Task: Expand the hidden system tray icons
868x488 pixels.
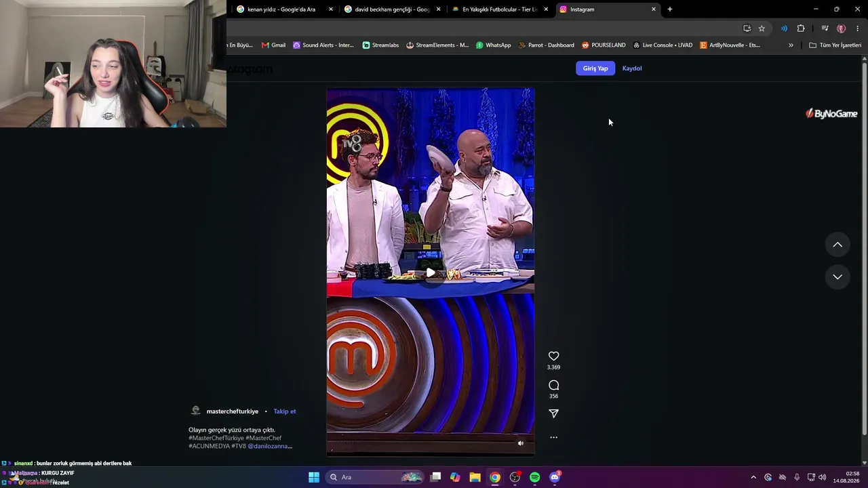Action: [753, 477]
